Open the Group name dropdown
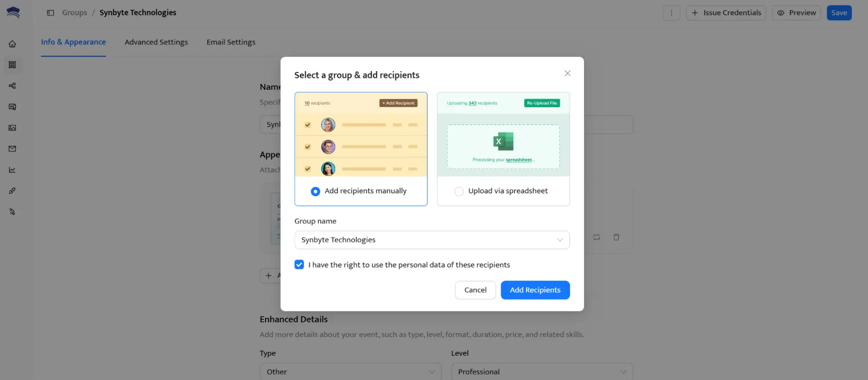868x380 pixels. tap(432, 240)
